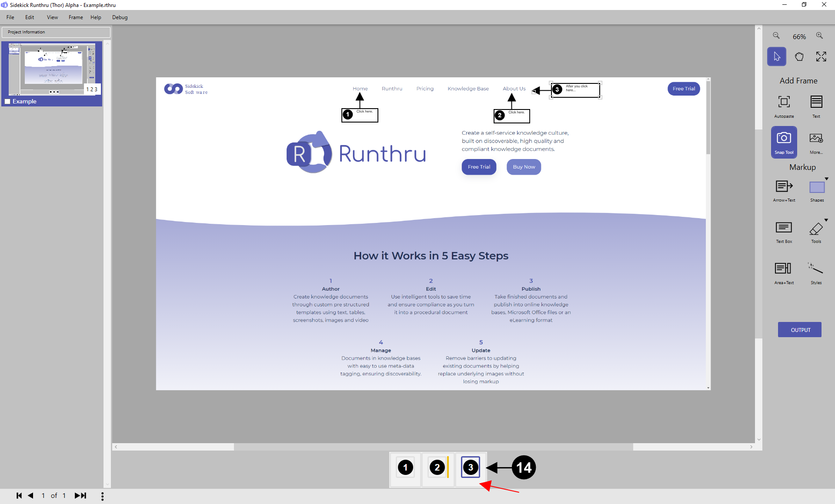Click the fit-to-screen expand icon
This screenshot has height=504, width=835.
pyautogui.click(x=821, y=56)
